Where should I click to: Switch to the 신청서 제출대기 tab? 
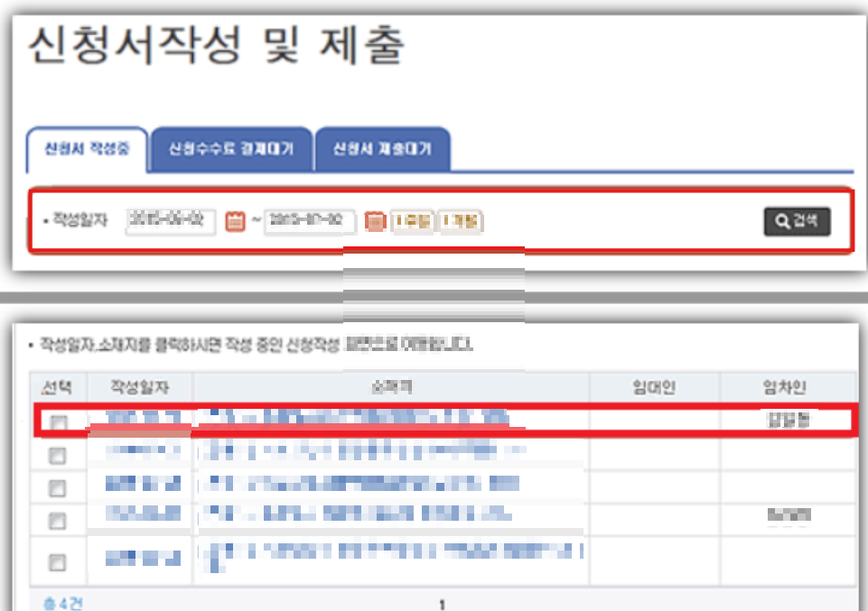pyautogui.click(x=383, y=149)
